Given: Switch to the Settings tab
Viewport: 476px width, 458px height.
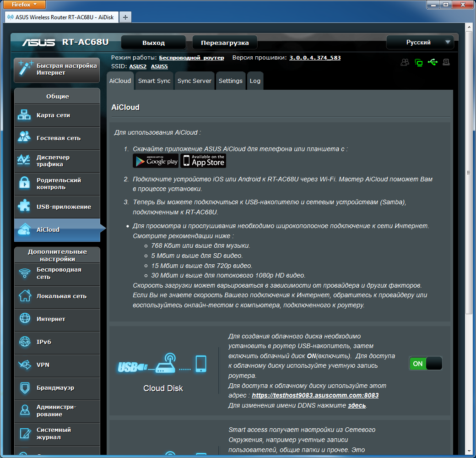Looking at the screenshot, I should pos(231,81).
